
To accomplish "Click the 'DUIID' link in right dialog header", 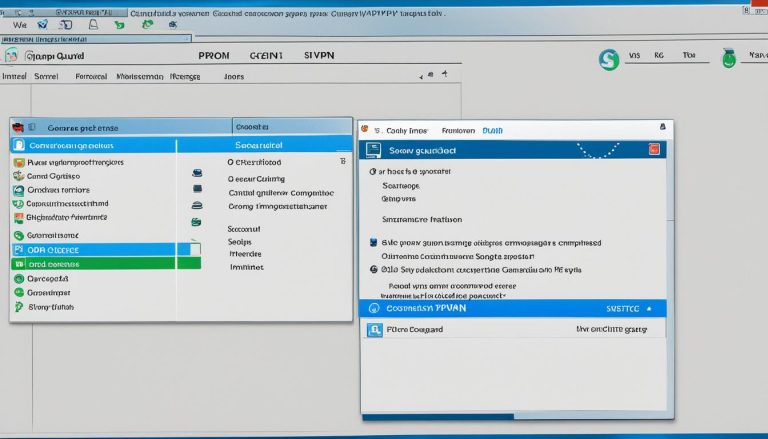I will (492, 130).
